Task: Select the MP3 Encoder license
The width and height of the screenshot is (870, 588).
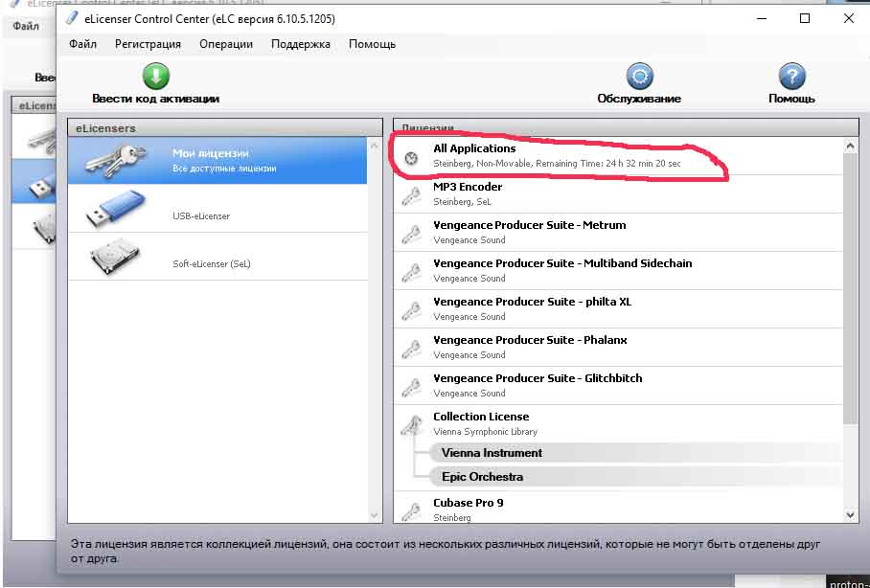Action: [x=618, y=194]
